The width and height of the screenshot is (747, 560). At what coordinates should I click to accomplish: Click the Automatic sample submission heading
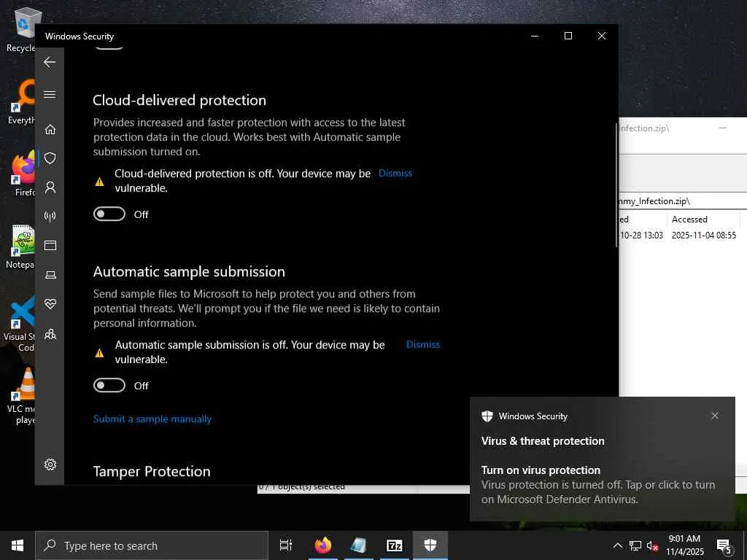pyautogui.click(x=189, y=272)
